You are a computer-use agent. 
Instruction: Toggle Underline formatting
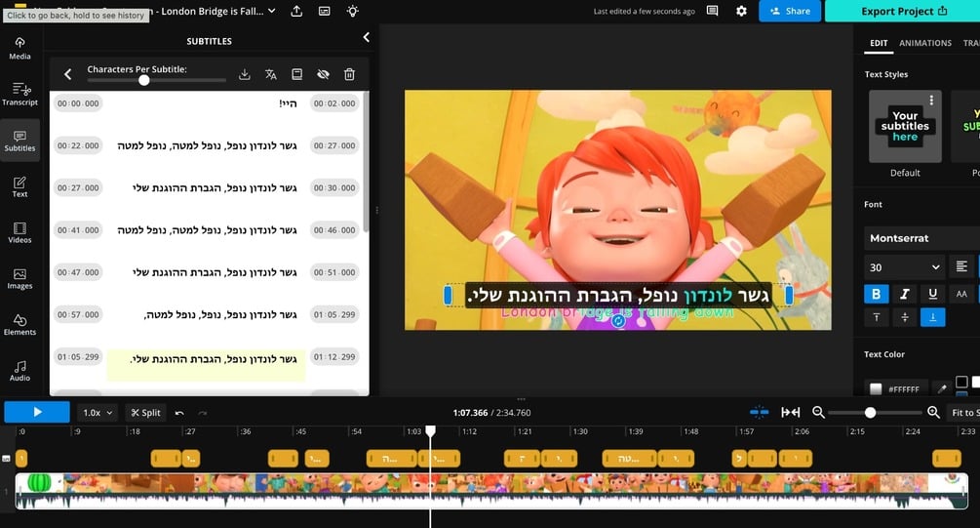pos(932,294)
